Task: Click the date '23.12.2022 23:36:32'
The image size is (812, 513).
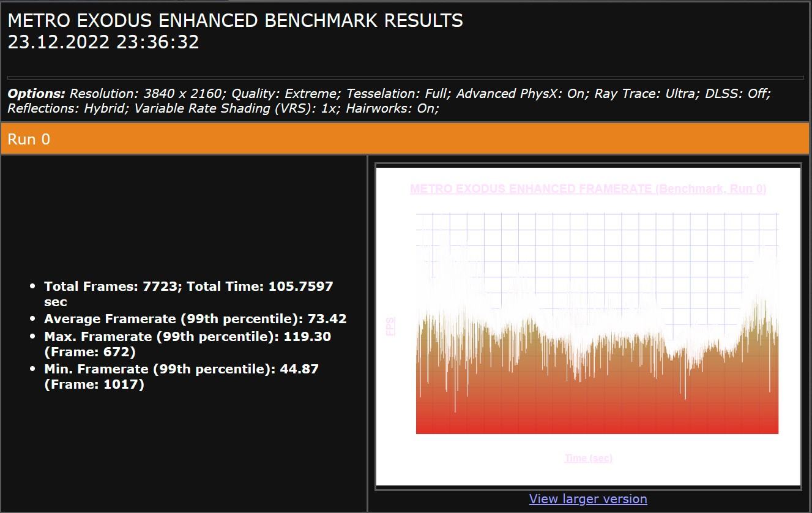Action: click(x=103, y=42)
